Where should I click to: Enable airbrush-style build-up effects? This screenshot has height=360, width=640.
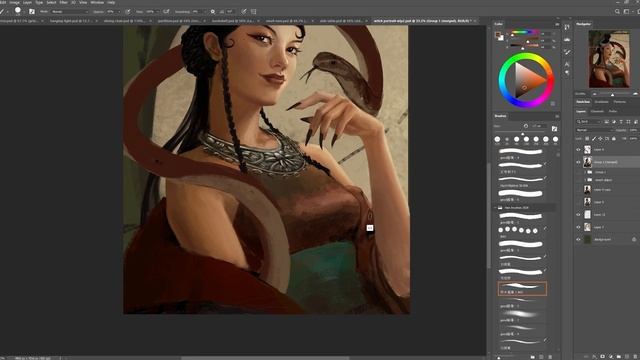point(166,11)
